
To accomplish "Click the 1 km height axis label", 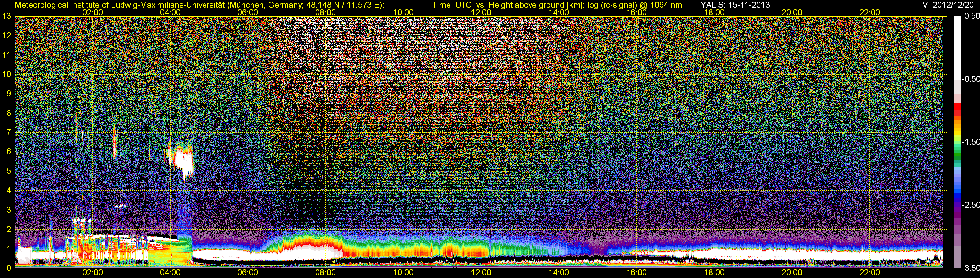I will point(9,249).
